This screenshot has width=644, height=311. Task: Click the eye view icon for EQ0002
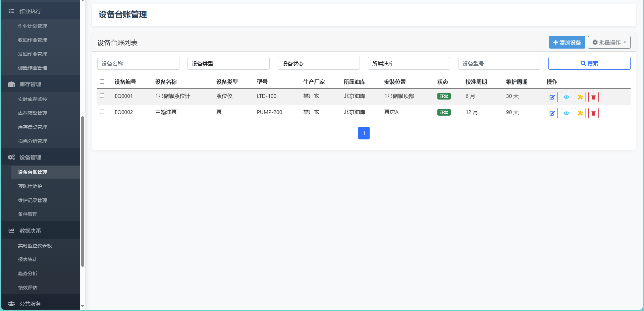click(x=566, y=113)
